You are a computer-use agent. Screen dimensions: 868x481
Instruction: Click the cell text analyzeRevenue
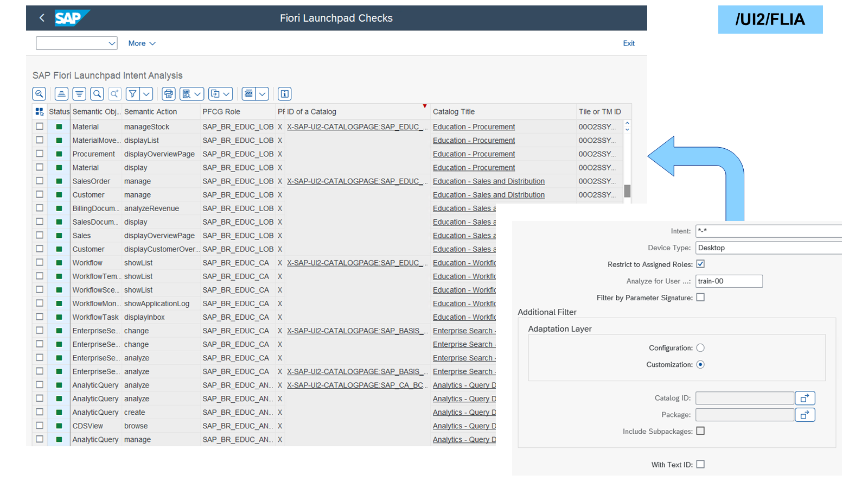[151, 208]
